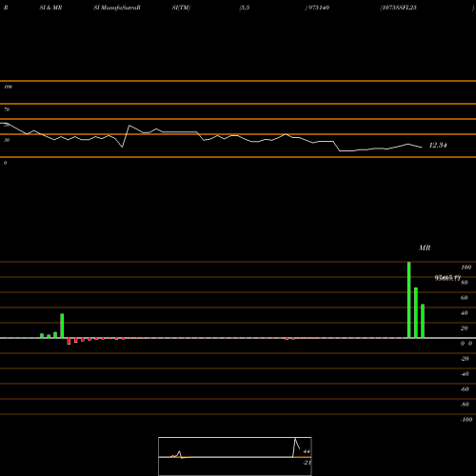This screenshot has height=476, width=476.
Task: Click the second tallest green bar on the right
Action: (x=416, y=312)
